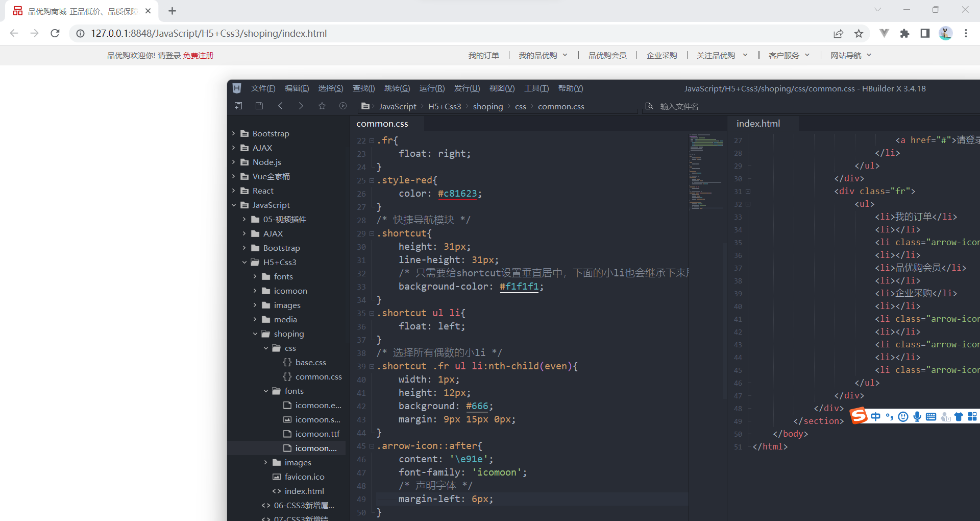Create a new file via new-file icon
980x521 pixels.
click(x=238, y=106)
